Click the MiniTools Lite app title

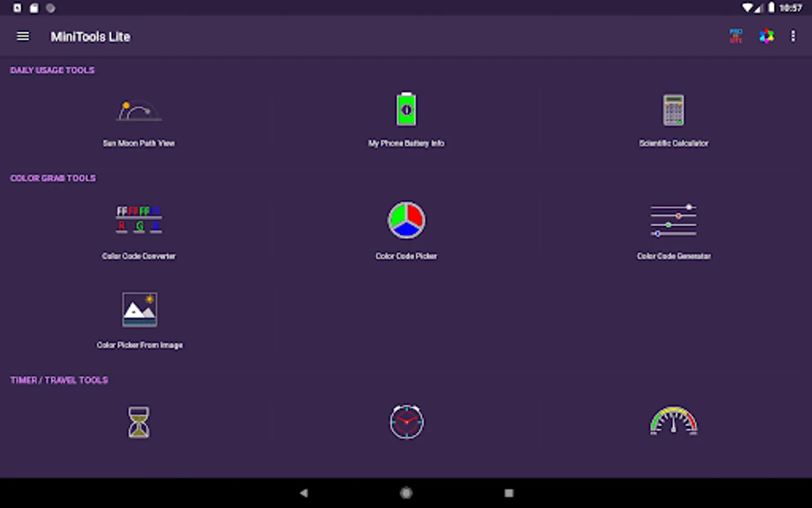click(x=90, y=37)
